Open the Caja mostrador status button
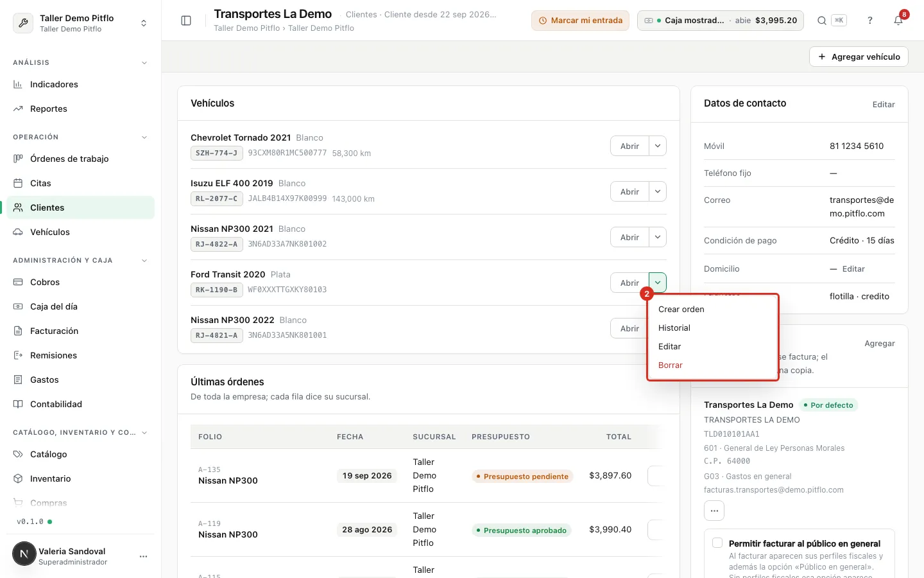 721,21
